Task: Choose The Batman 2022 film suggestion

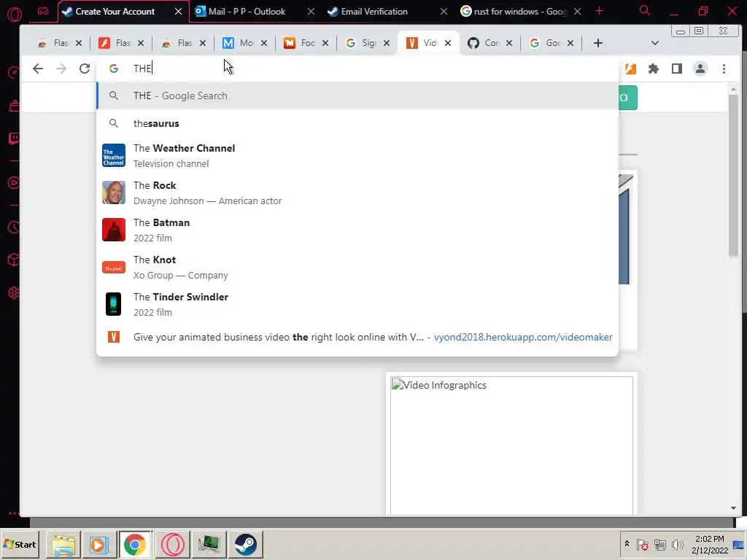Action: (357, 230)
